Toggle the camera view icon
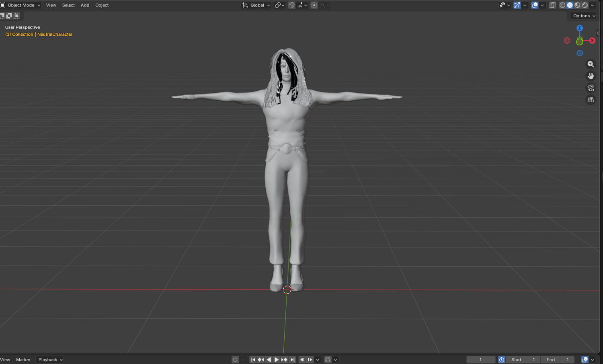The height and width of the screenshot is (364, 603). [591, 88]
